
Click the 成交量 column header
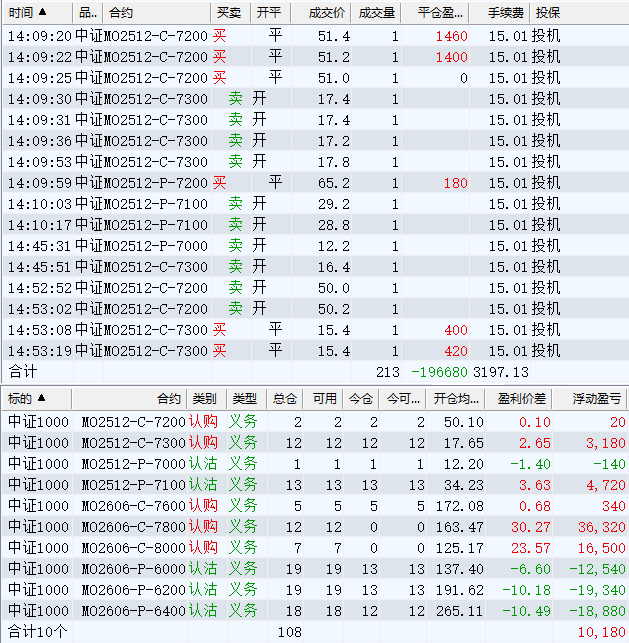pos(376,13)
